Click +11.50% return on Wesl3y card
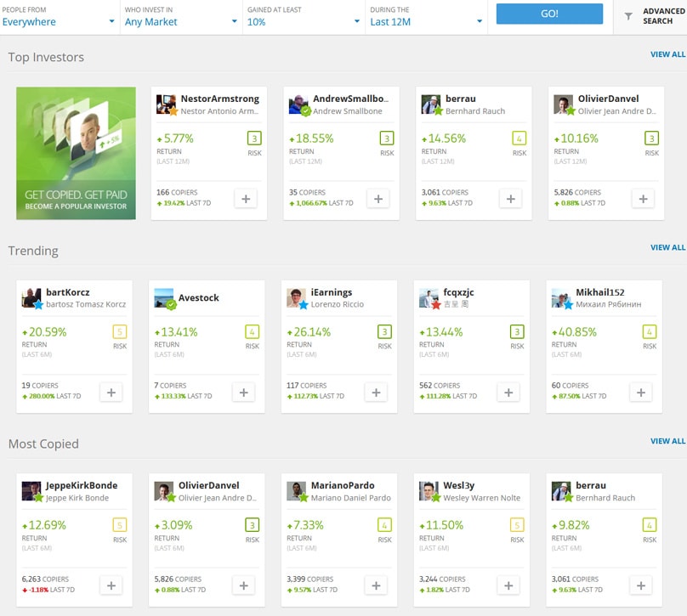This screenshot has height=616, width=687. coord(441,525)
